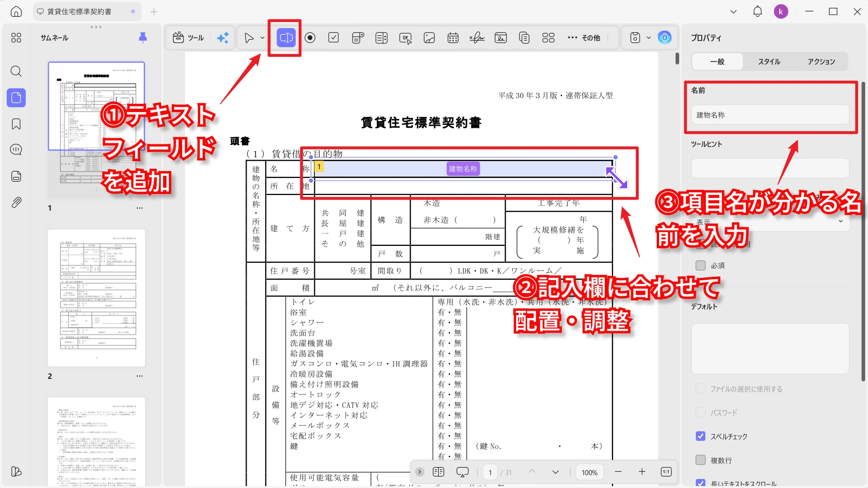Click the home icon in the title bar
868x488 pixels.
pyautogui.click(x=16, y=11)
